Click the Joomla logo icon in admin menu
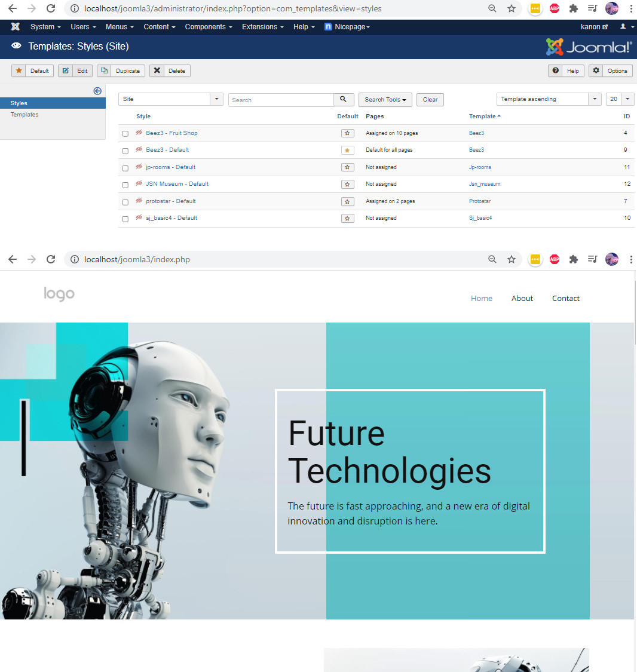Image resolution: width=637 pixels, height=672 pixels. pos(16,27)
